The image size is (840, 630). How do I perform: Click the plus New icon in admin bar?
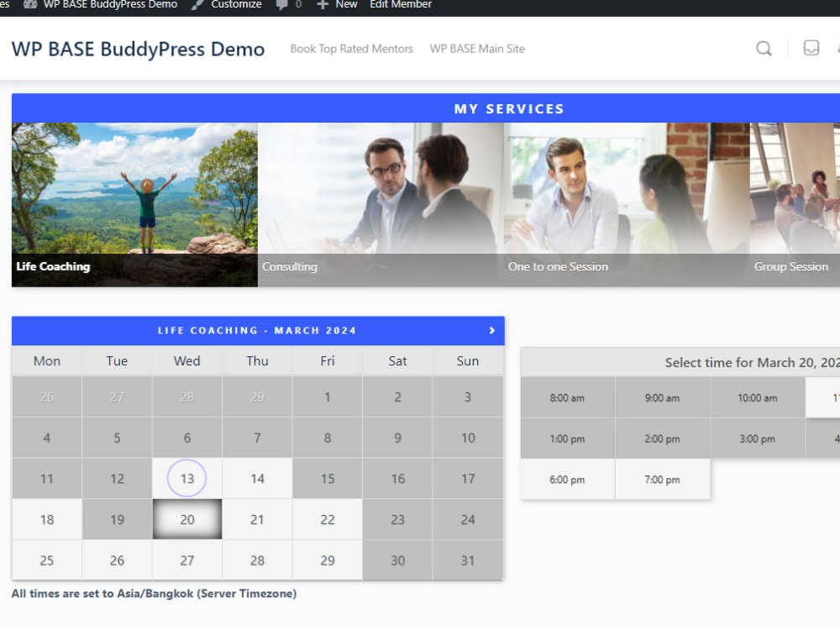[x=323, y=4]
